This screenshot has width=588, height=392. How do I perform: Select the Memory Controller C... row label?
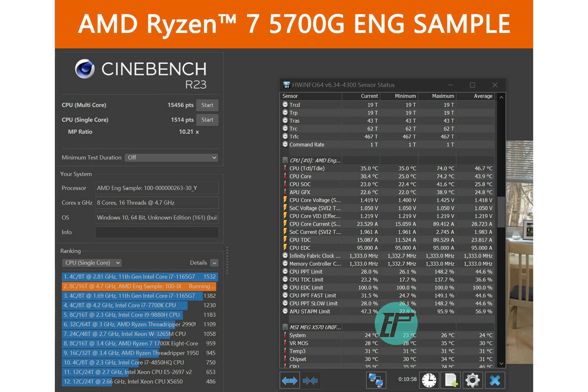[315, 264]
